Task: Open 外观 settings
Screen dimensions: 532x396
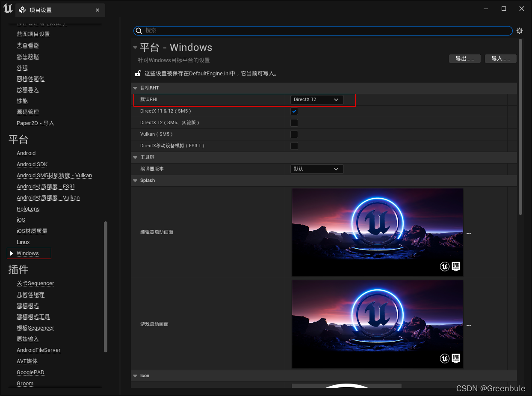Action: (x=22, y=68)
